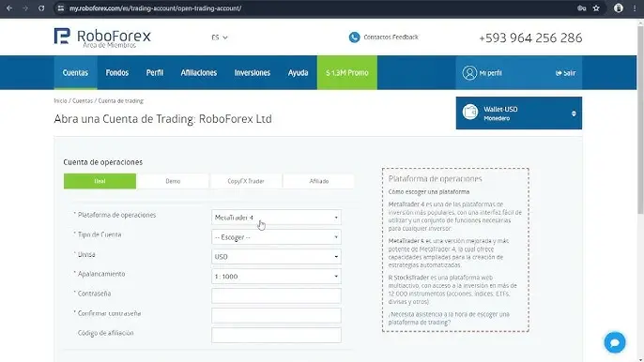
Task: Click the Contraseña input field
Action: point(276,295)
